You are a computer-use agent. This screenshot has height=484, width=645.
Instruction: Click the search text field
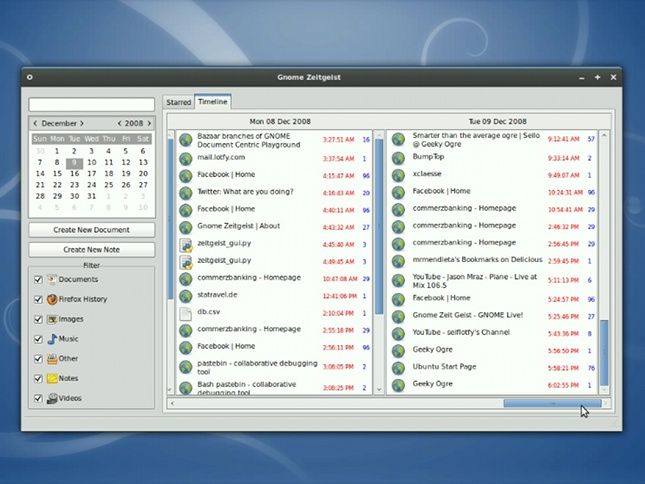click(x=92, y=104)
